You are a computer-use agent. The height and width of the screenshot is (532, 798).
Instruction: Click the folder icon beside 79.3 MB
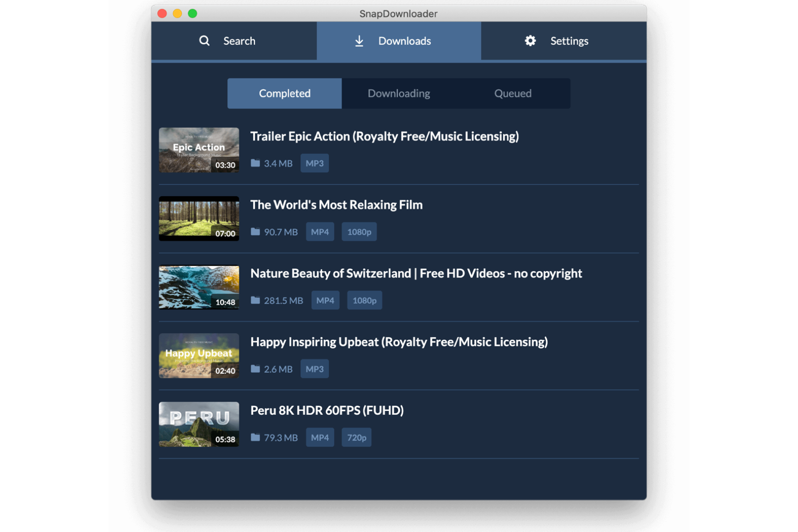(x=255, y=437)
